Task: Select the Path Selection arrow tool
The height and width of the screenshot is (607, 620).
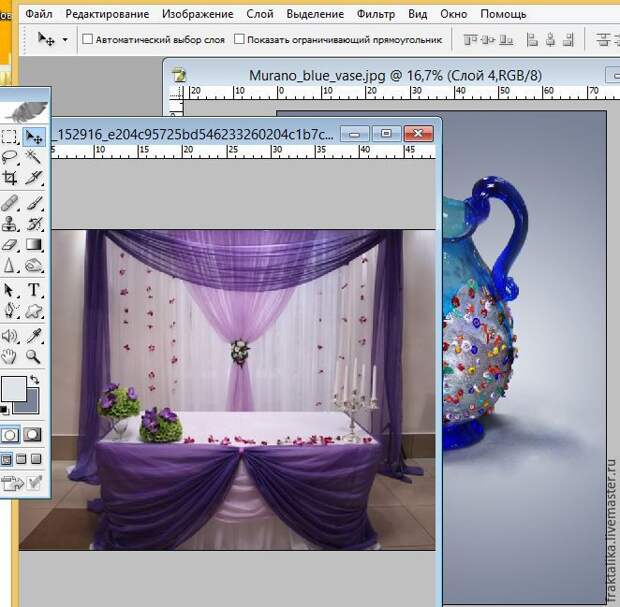Action: (x=9, y=290)
